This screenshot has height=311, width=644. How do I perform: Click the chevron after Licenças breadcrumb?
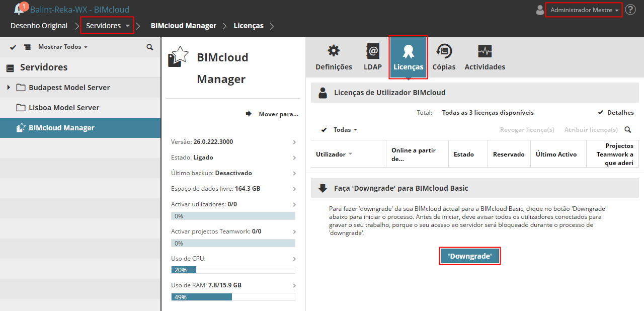[272, 26]
